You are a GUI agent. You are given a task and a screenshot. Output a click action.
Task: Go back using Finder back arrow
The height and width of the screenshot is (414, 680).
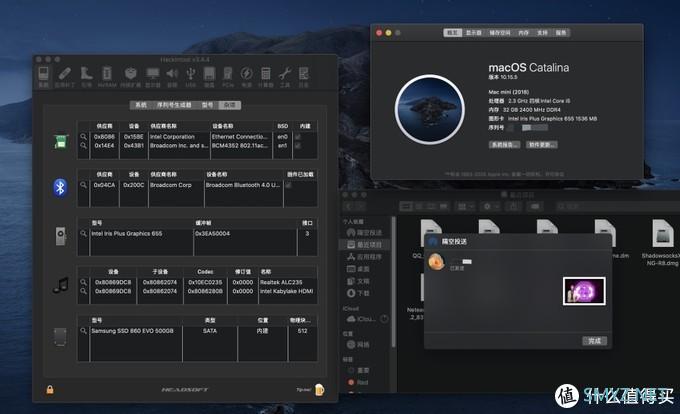[349, 207]
